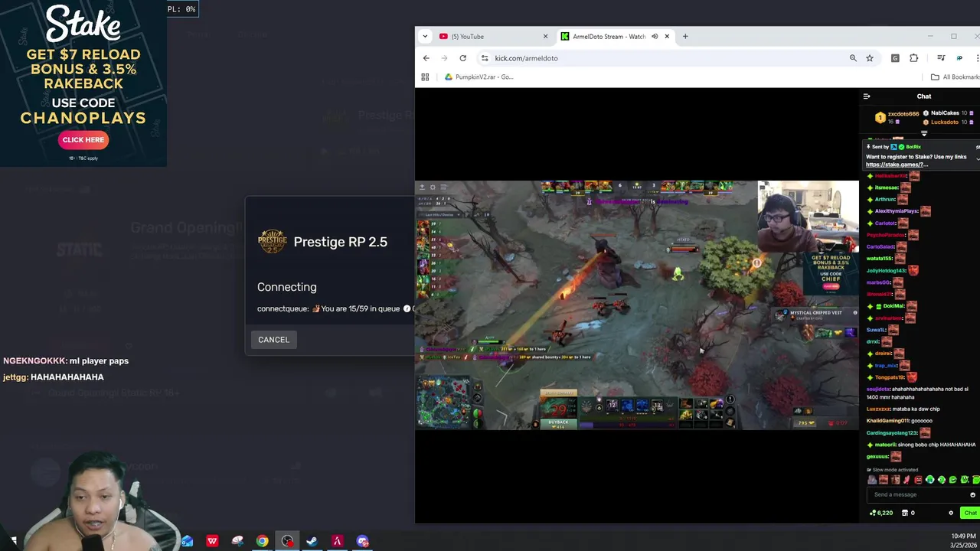The width and height of the screenshot is (980, 551).
Task: Click BotRix sender name in pinned message
Action: point(913,147)
